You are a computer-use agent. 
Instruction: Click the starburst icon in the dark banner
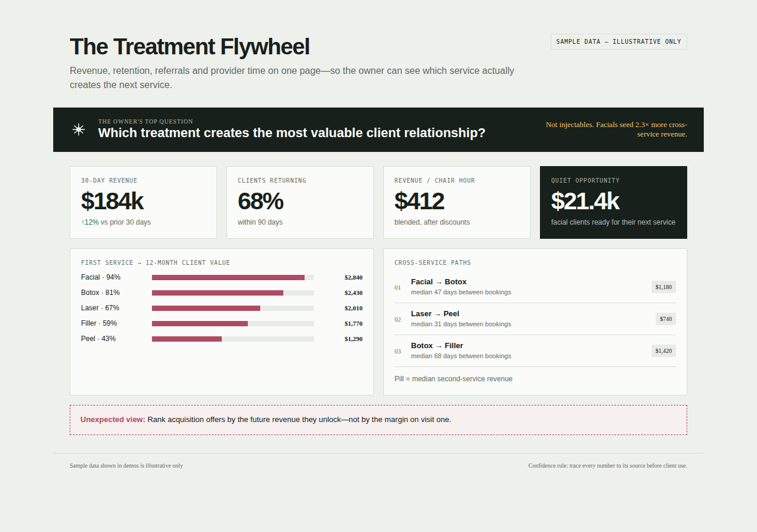pos(79,129)
